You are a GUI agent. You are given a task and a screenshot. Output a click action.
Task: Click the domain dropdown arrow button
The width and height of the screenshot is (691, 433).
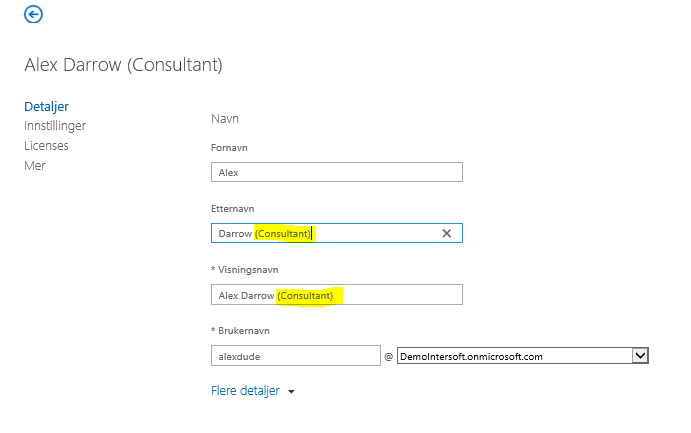tap(640, 355)
